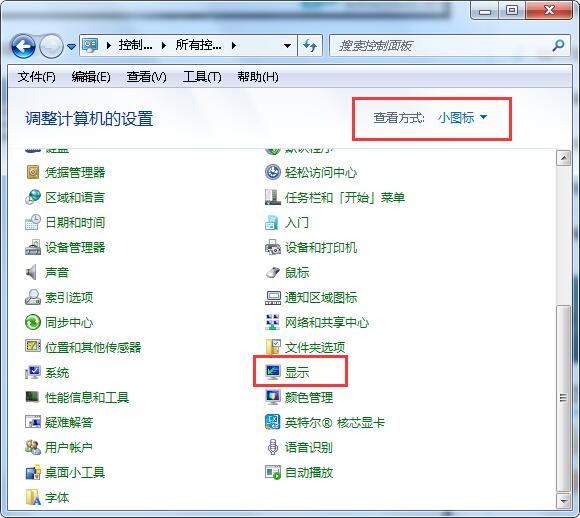
Task: Open 位置和其他传感器 link text
Action: coord(93,347)
